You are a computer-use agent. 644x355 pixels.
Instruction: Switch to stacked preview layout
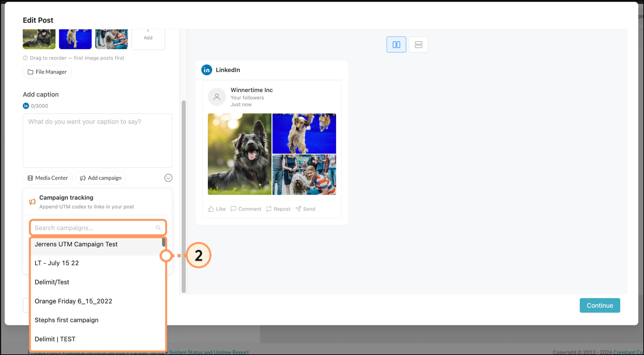418,45
